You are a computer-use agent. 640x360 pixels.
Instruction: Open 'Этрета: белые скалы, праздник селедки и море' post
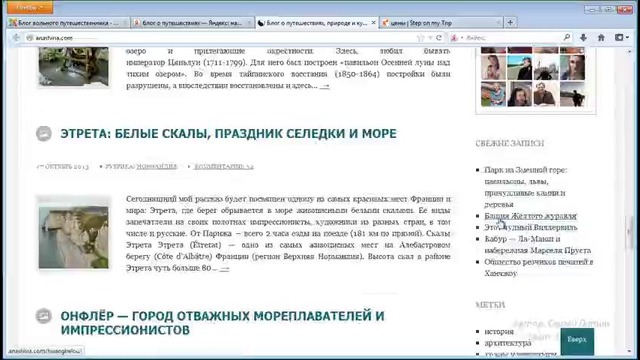click(x=229, y=134)
